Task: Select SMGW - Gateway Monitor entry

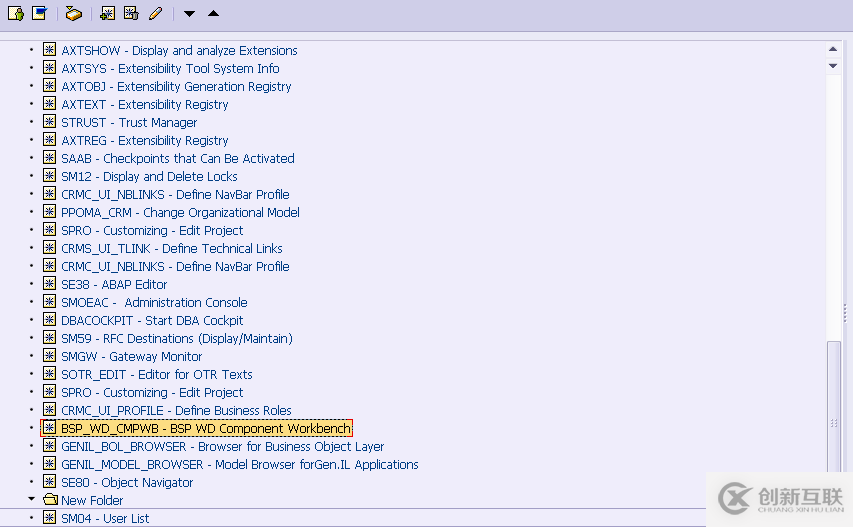Action: pos(132,356)
